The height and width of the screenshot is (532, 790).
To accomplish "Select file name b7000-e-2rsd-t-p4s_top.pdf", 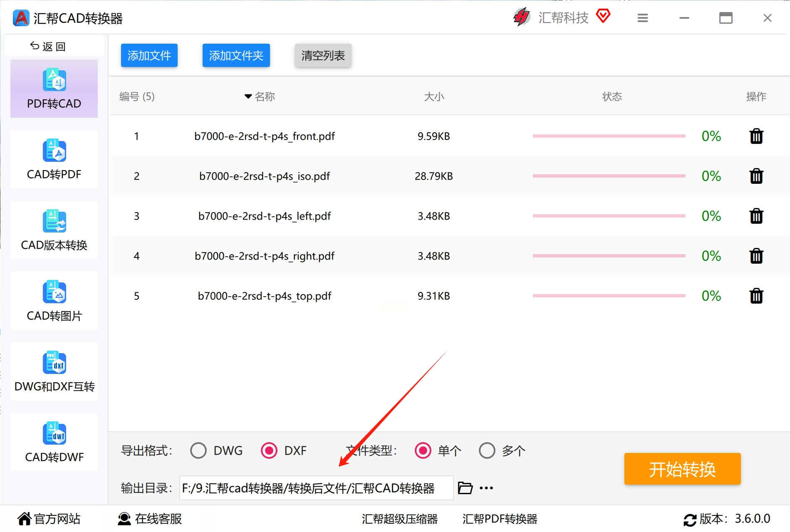I will tap(265, 296).
